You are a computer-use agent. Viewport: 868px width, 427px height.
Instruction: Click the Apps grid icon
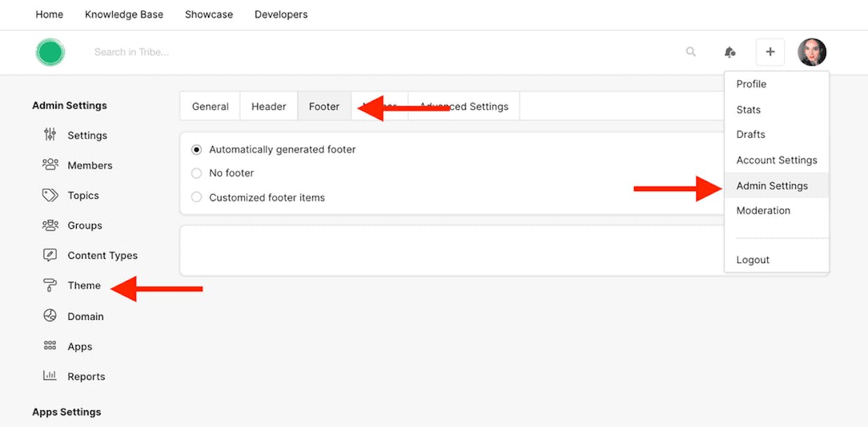click(50, 346)
